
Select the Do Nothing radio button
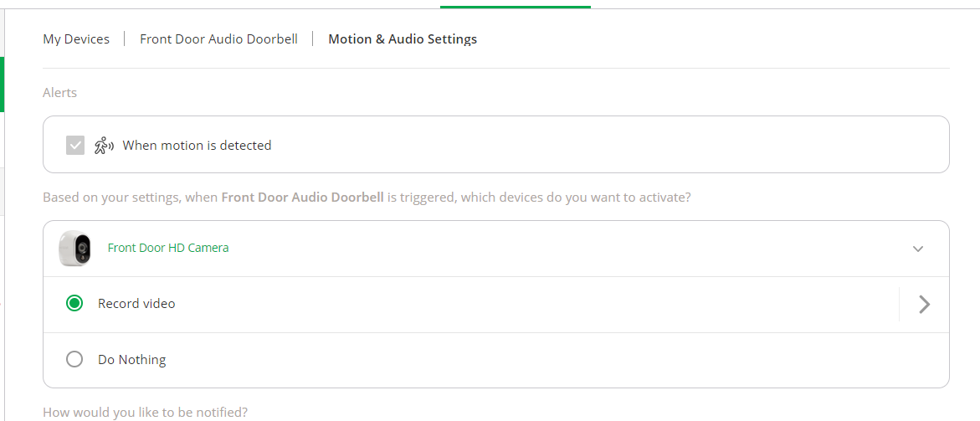(74, 360)
